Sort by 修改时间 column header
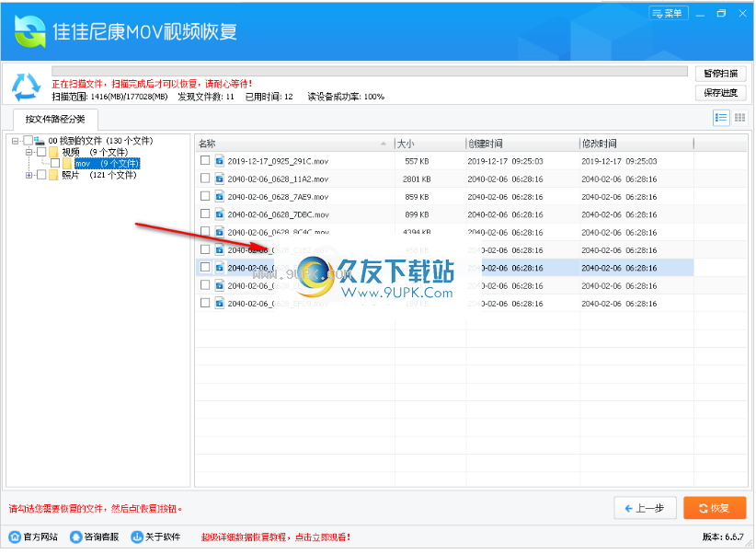This screenshot has height=554, width=756. 636,144
